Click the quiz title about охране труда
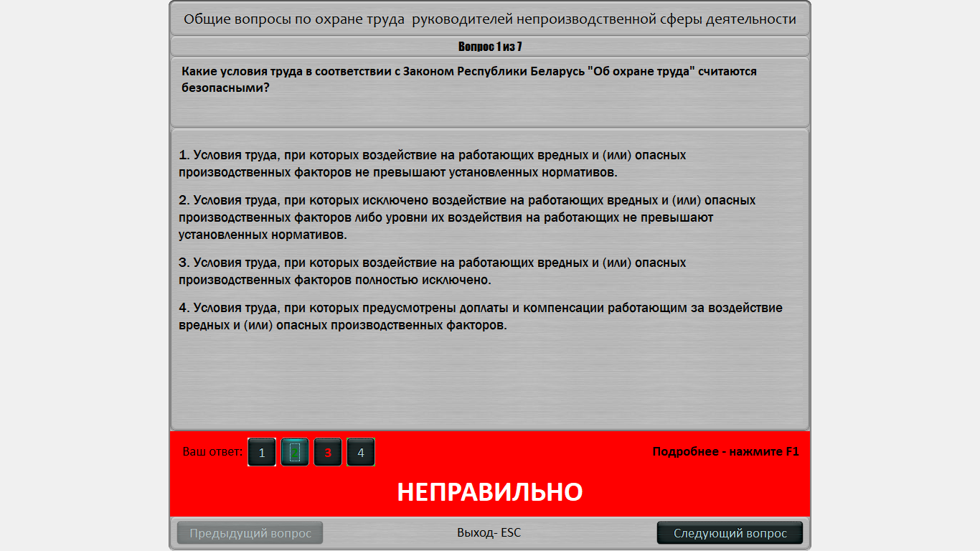 490,19
